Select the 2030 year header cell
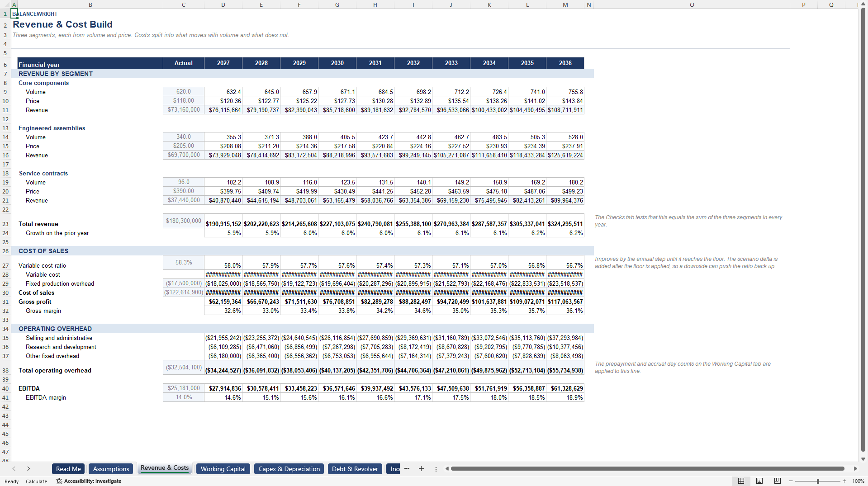This screenshot has width=868, height=486. click(337, 63)
